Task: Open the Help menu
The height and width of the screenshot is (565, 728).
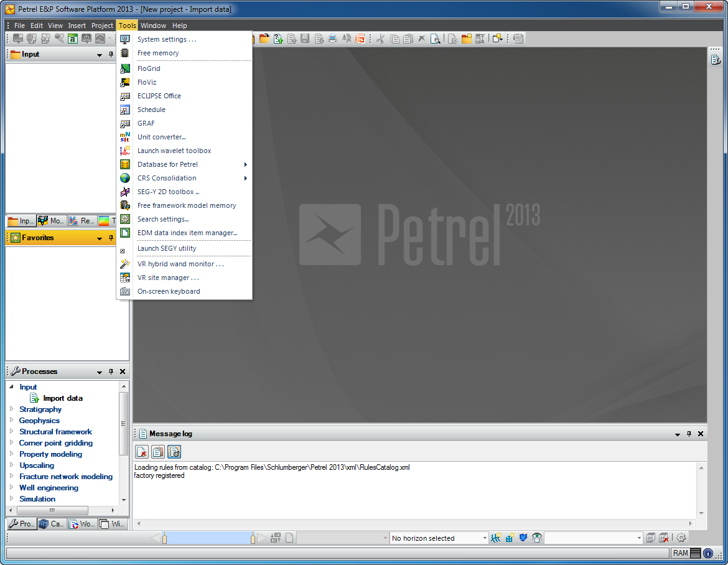Action: (x=180, y=26)
